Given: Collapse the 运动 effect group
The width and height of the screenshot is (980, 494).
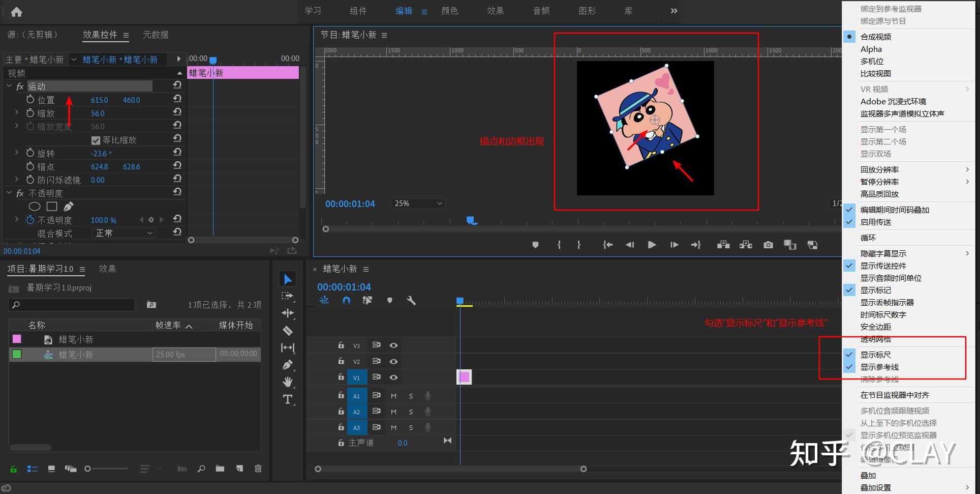Looking at the screenshot, I should pos(9,86).
